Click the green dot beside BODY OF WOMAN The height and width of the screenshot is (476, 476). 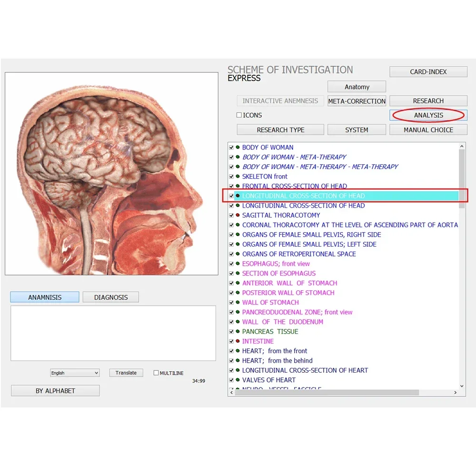[238, 147]
